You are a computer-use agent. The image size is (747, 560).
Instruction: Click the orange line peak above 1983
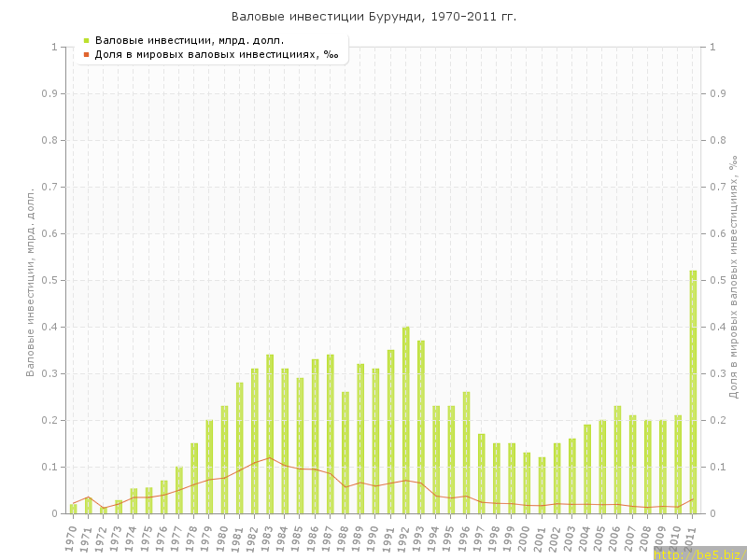[270, 457]
